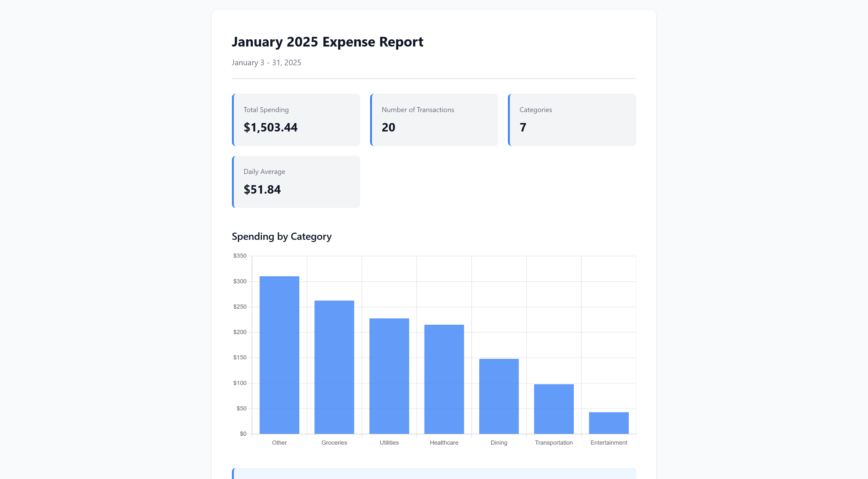This screenshot has height=479, width=868.
Task: Click the Number of Transactions card
Action: point(434,120)
